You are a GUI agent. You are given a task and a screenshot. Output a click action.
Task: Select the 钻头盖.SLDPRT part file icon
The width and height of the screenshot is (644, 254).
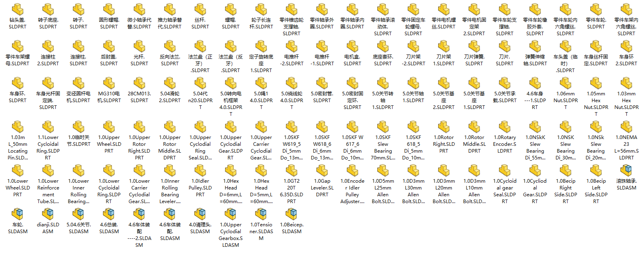click(x=18, y=10)
